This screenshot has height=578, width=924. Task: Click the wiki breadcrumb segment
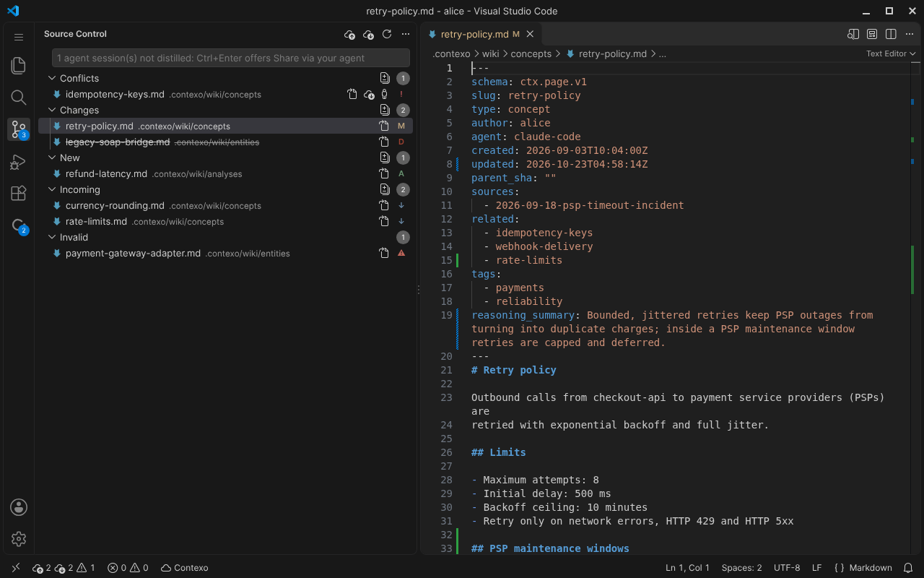point(490,53)
